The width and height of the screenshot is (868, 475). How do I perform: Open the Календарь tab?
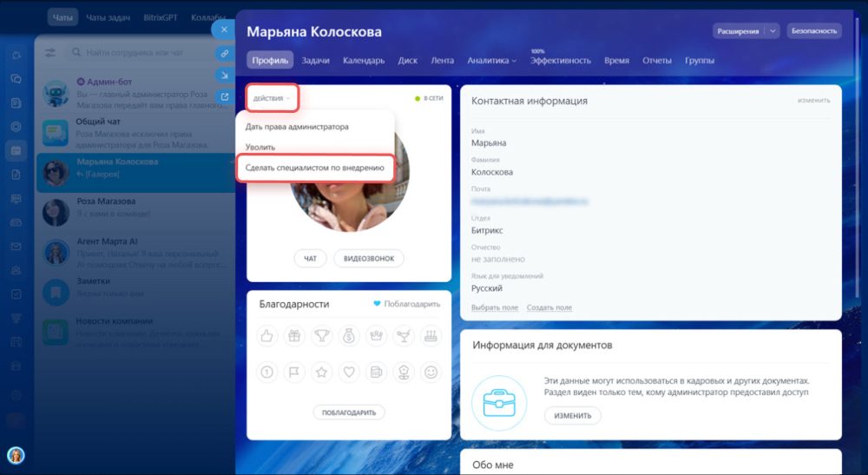364,60
